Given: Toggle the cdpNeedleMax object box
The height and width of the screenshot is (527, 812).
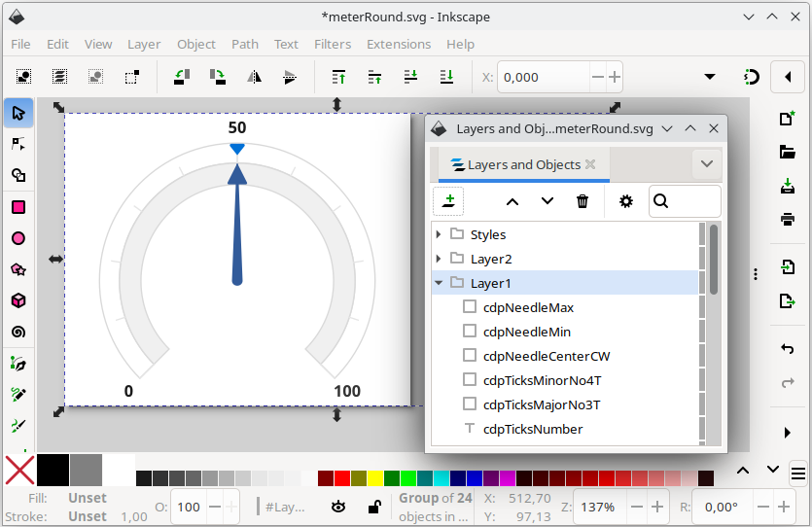Looking at the screenshot, I should (x=470, y=307).
